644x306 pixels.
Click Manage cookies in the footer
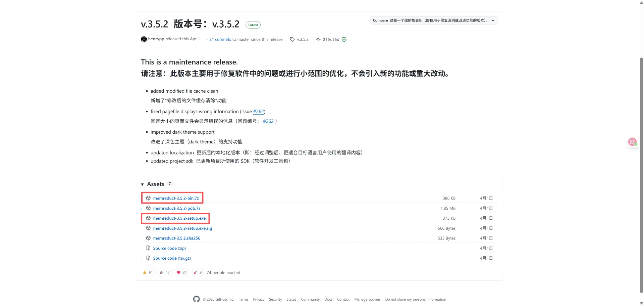367,299
